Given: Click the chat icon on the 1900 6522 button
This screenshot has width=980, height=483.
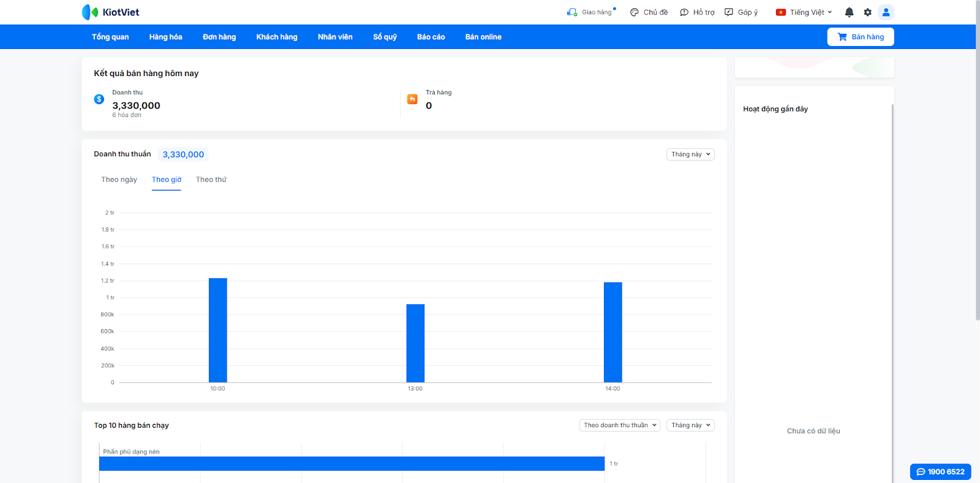Looking at the screenshot, I should click(x=921, y=472).
